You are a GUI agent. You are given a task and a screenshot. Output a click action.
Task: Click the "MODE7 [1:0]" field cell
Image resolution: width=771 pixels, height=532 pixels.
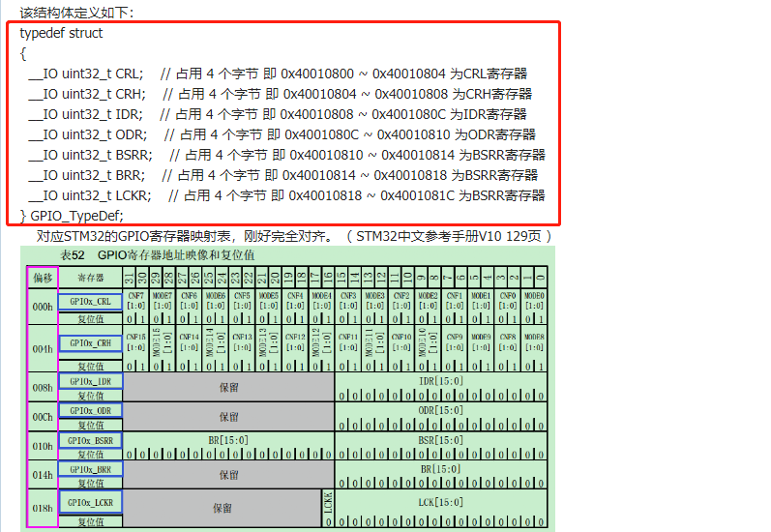163,301
